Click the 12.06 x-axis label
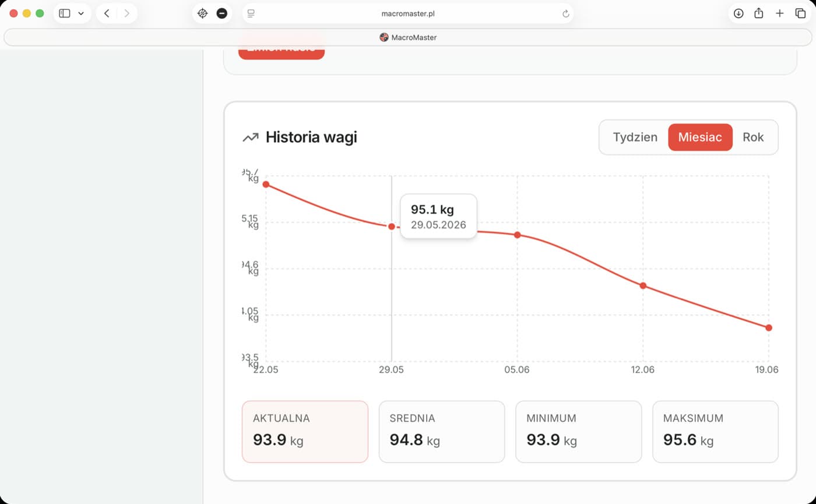 [643, 370]
